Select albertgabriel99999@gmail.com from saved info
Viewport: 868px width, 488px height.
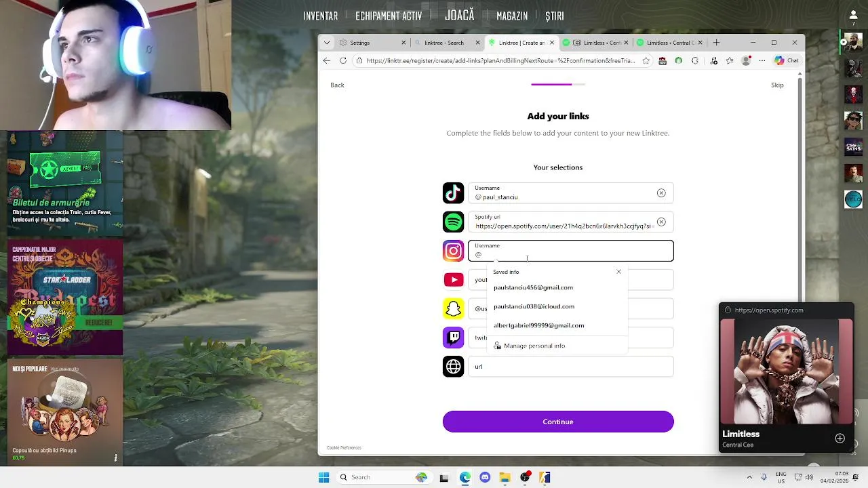coord(557,325)
